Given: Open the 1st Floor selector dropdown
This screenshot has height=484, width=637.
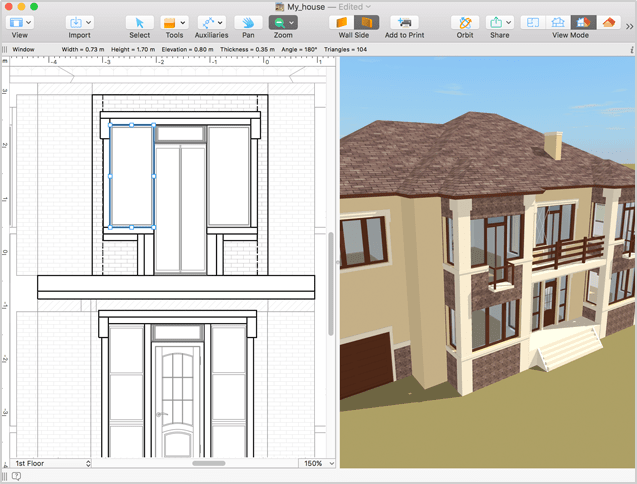Looking at the screenshot, I should [x=52, y=464].
